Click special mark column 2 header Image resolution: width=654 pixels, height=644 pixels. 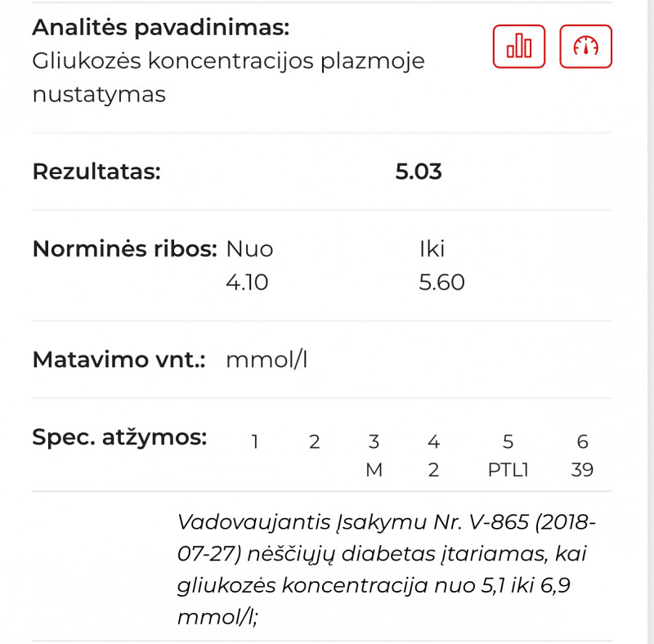tap(315, 442)
